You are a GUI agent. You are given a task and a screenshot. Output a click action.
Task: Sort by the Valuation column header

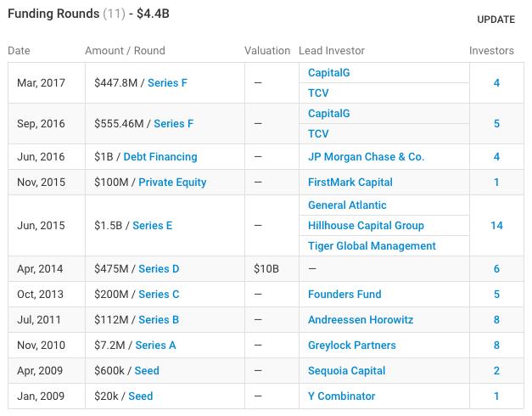267,51
